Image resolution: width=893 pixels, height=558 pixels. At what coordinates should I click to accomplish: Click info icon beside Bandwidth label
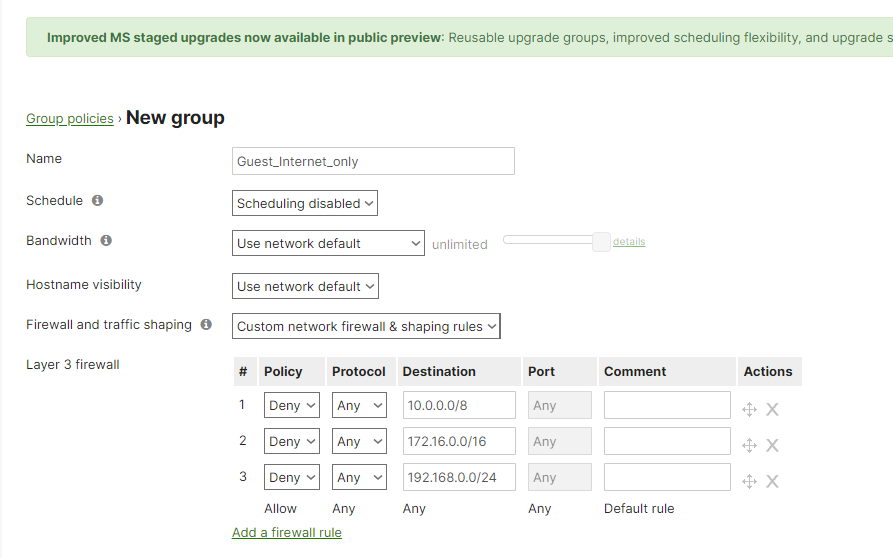pos(106,241)
